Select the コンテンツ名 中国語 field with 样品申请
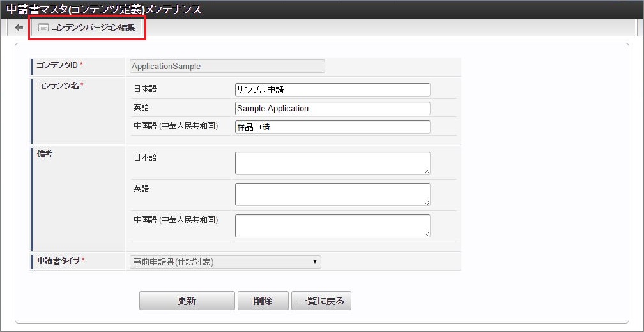The image size is (644, 332). pyautogui.click(x=332, y=127)
